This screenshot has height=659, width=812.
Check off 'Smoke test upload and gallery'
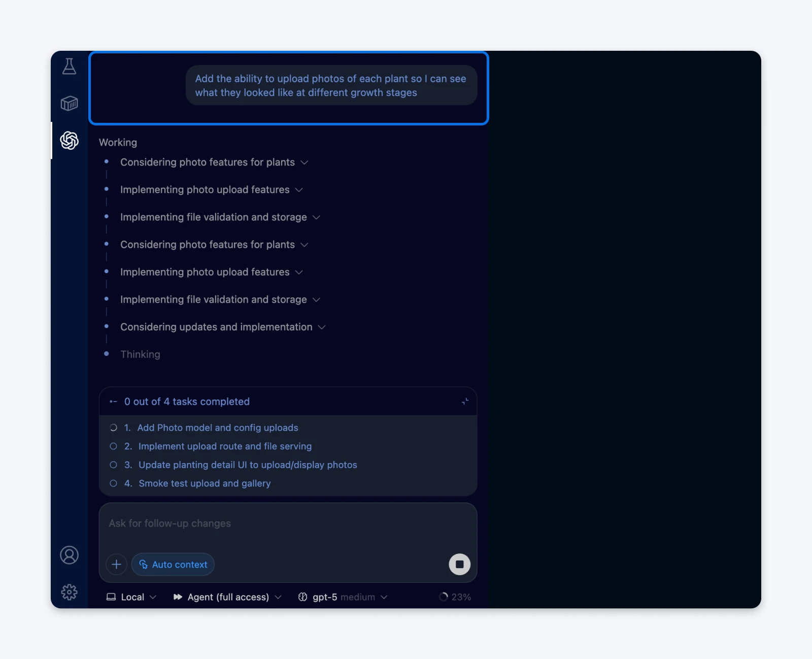(x=113, y=483)
